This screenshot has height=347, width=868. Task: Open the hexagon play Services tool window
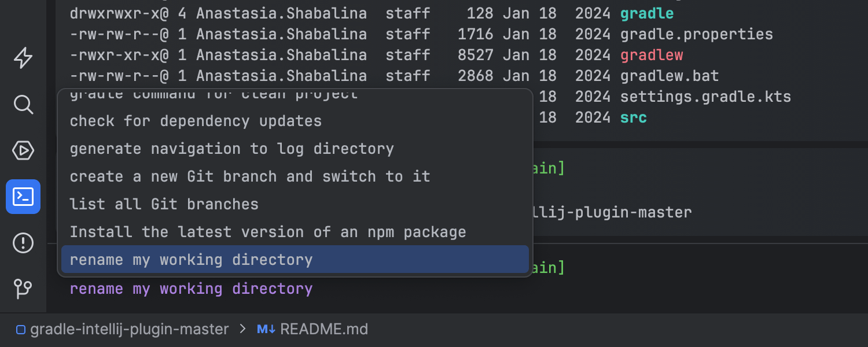(23, 151)
